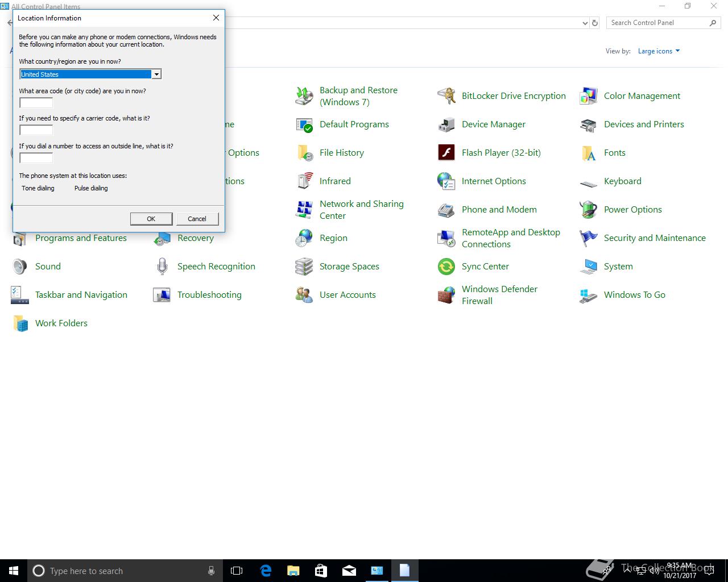The width and height of the screenshot is (728, 582).
Task: Launch Microsoft Edge from taskbar
Action: (266, 571)
